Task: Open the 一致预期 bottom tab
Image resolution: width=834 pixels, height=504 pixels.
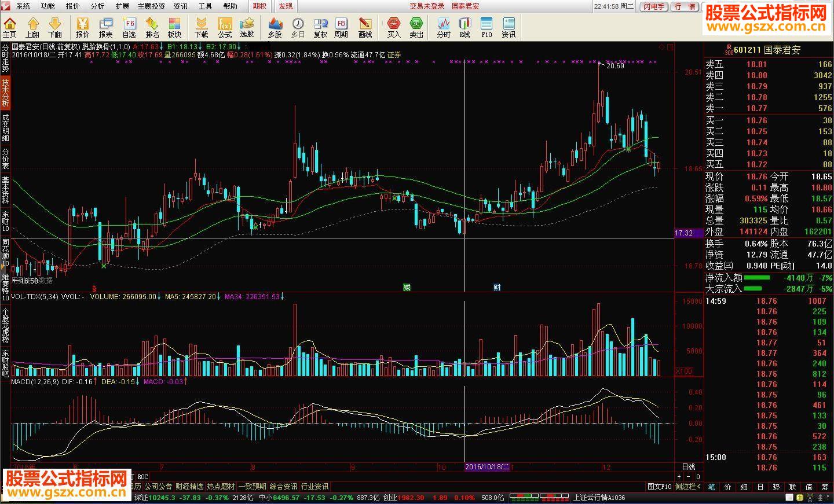Action: point(252,487)
